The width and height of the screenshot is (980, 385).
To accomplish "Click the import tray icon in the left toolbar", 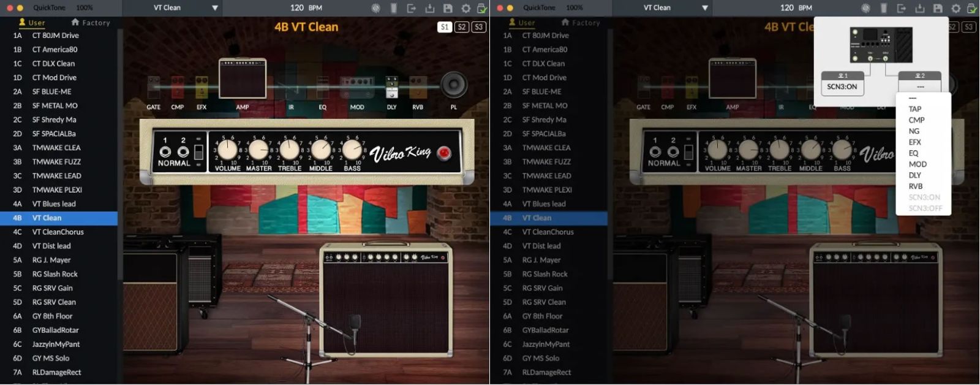I will [429, 8].
